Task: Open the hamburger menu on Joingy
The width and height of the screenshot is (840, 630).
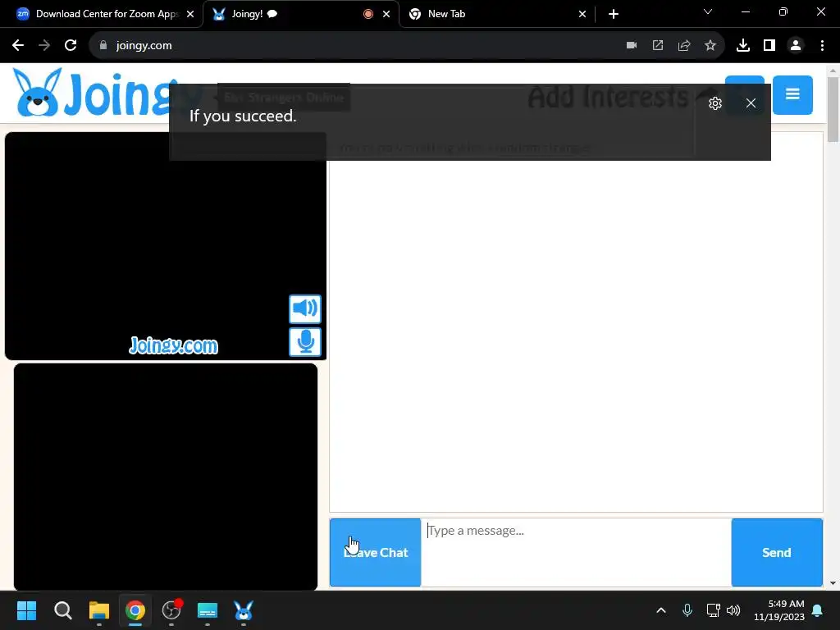Action: click(x=792, y=95)
